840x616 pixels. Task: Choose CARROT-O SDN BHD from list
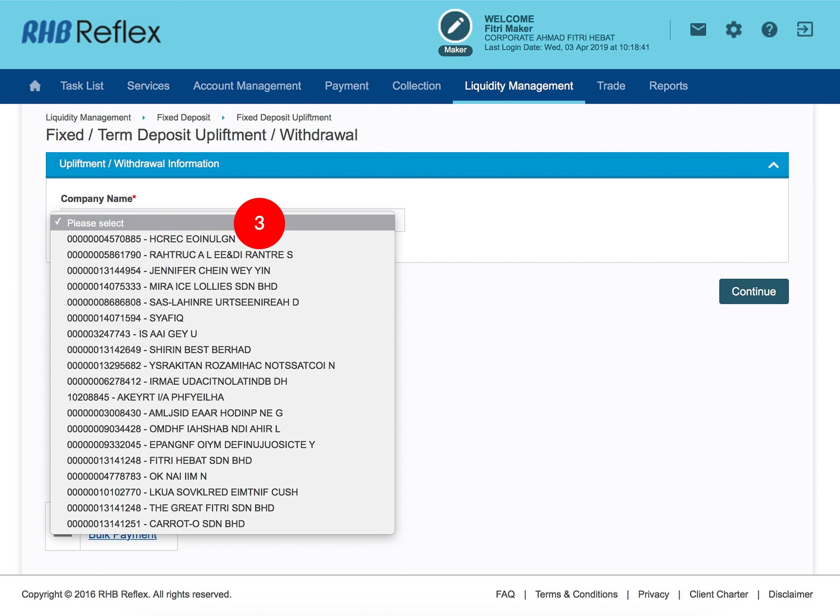pos(155,524)
